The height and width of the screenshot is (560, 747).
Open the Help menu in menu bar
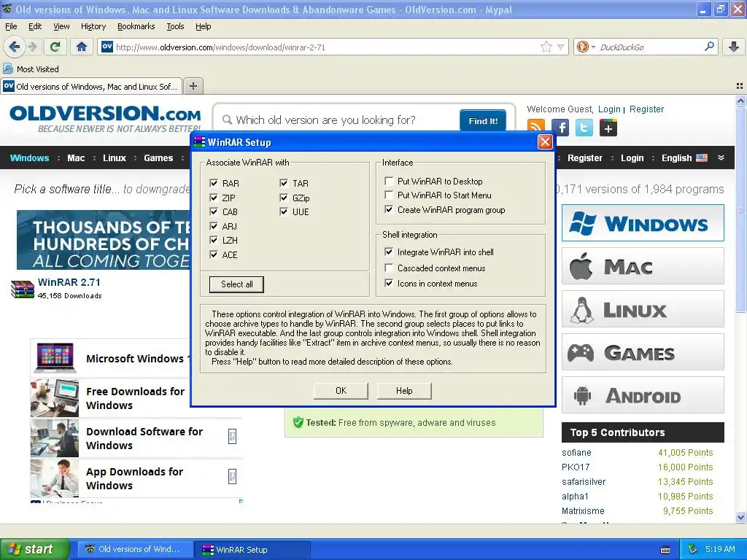203,26
